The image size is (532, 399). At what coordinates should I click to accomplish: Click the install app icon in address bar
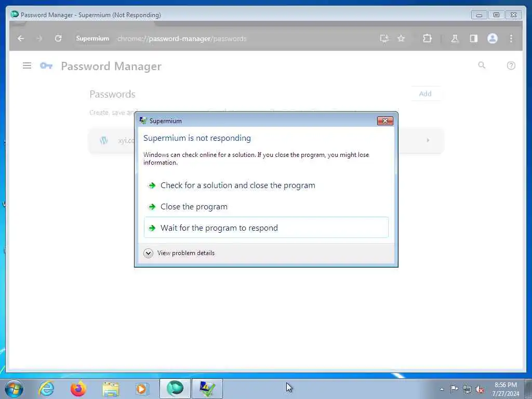click(384, 38)
